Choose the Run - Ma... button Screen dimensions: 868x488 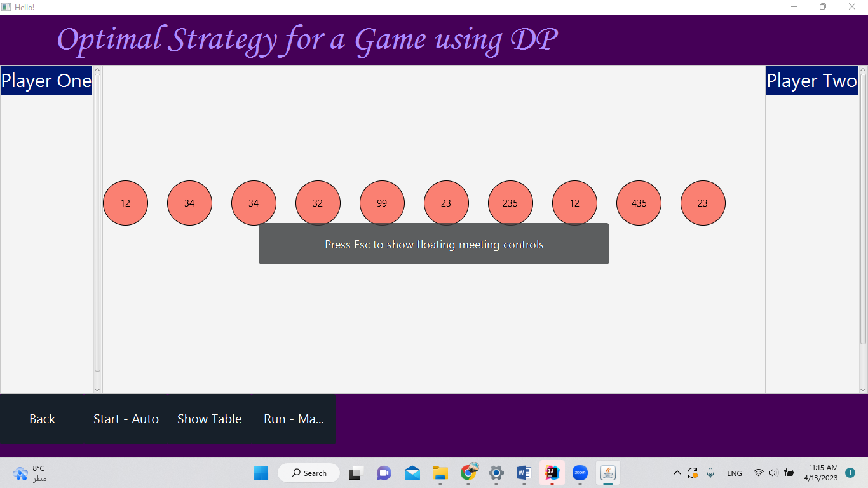[x=294, y=419]
